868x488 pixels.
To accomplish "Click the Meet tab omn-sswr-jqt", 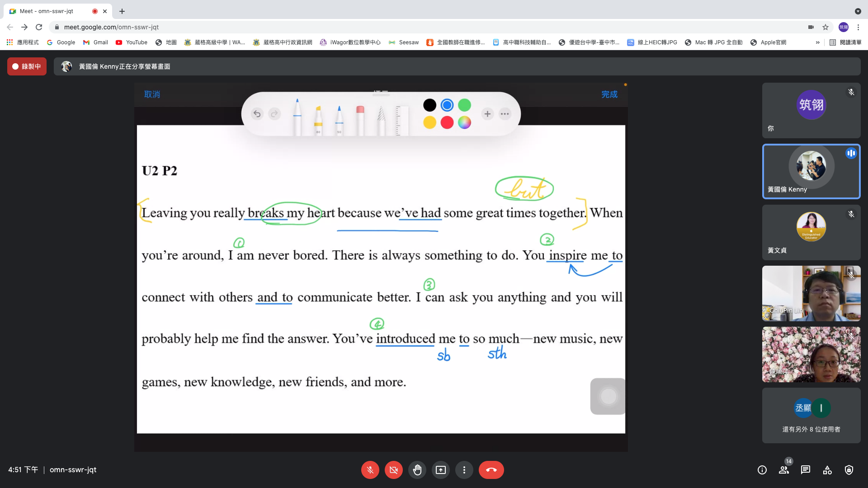I will 50,11.
